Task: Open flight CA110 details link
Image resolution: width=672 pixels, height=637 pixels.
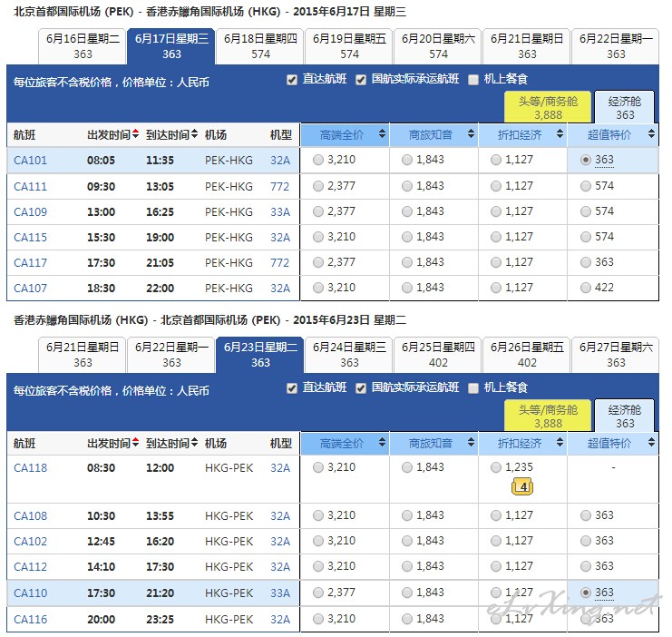Action: [30, 593]
